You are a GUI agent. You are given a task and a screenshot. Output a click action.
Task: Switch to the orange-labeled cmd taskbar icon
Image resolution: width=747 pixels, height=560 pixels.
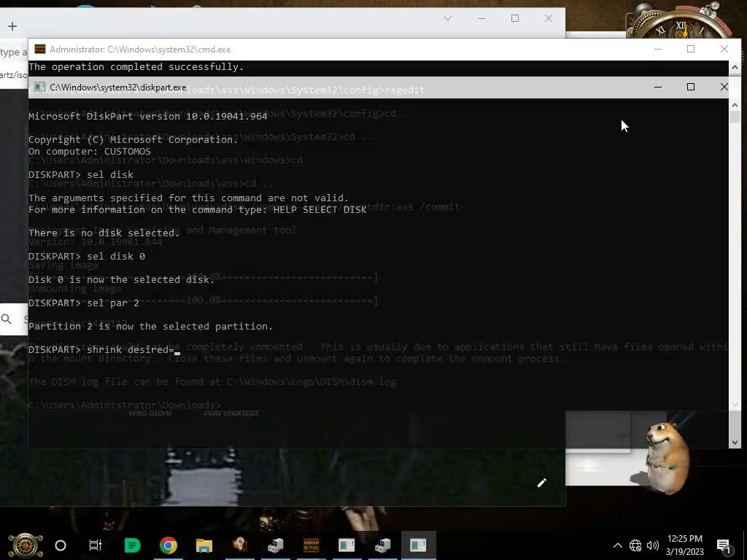[311, 545]
